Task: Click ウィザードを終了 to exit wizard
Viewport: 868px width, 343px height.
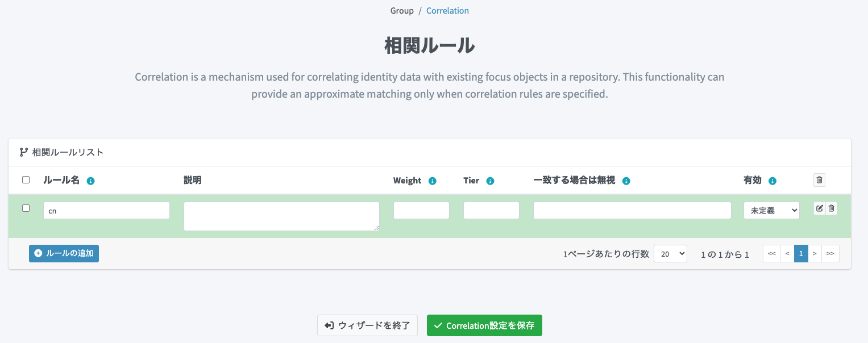Action: 367,325
